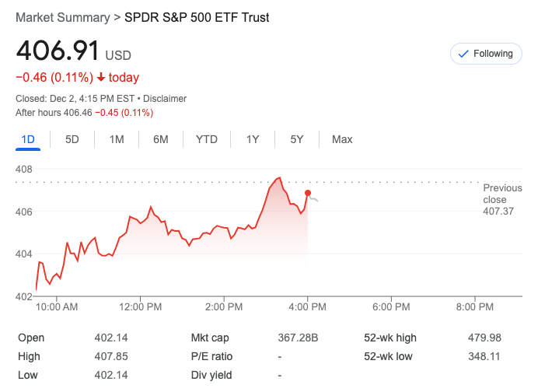The width and height of the screenshot is (545, 392).
Task: Open the Disclaimer link
Action: 164,99
